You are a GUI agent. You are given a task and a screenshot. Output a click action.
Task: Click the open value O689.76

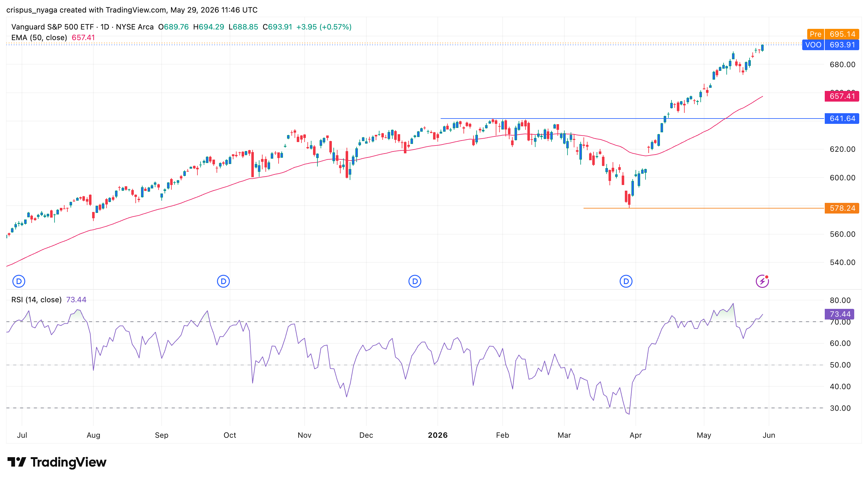[x=174, y=27]
